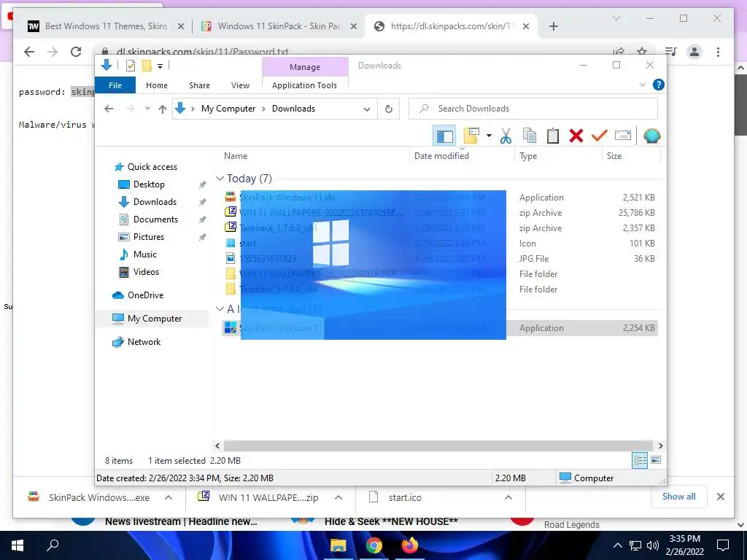
Task: Click the Manage contextual tab
Action: point(305,67)
